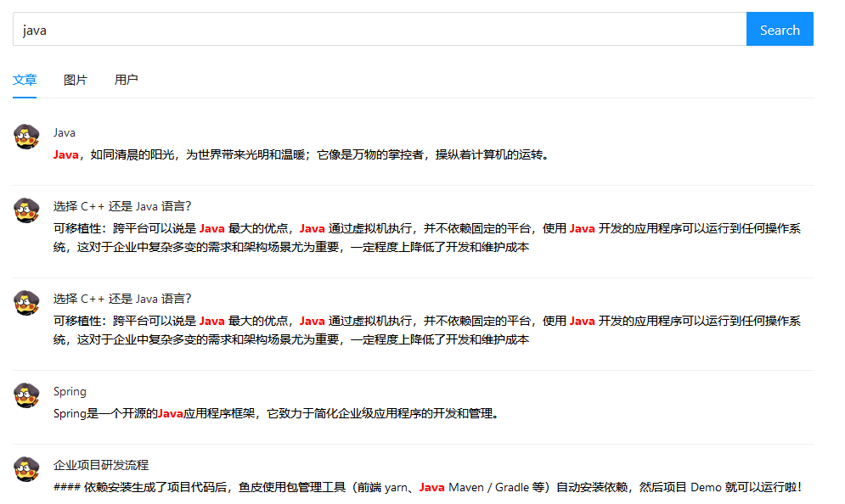Open the first "选择 C++ 还是 Java 语言?" article
845x504 pixels.
(x=121, y=204)
